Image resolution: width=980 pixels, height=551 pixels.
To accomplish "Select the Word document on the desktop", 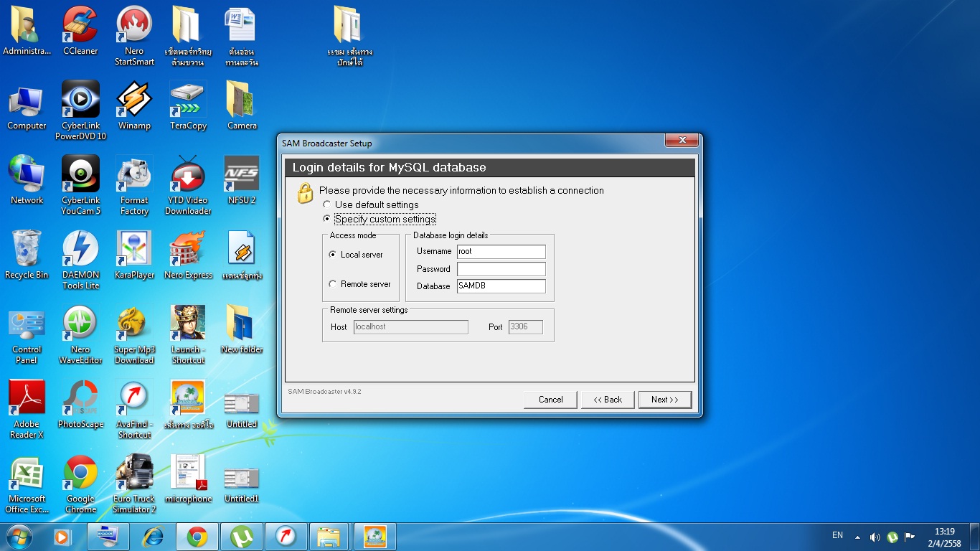I will point(242,37).
